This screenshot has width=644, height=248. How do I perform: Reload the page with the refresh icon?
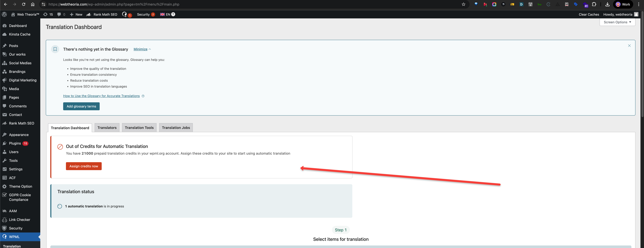[24, 4]
